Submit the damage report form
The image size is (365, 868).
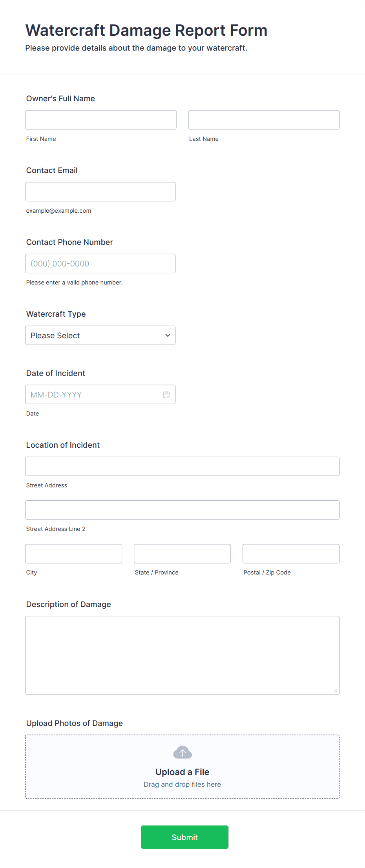(184, 837)
